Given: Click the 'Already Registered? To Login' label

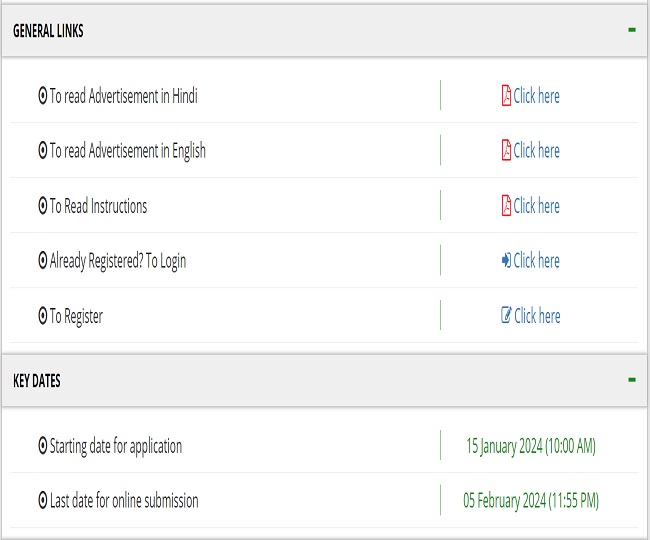Looking at the screenshot, I should pyautogui.click(x=118, y=261).
